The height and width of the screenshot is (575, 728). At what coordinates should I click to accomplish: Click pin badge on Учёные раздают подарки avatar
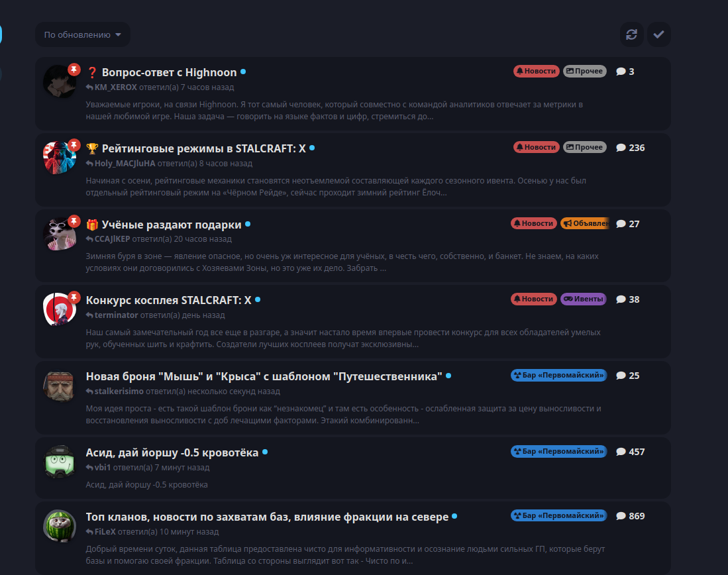74,221
